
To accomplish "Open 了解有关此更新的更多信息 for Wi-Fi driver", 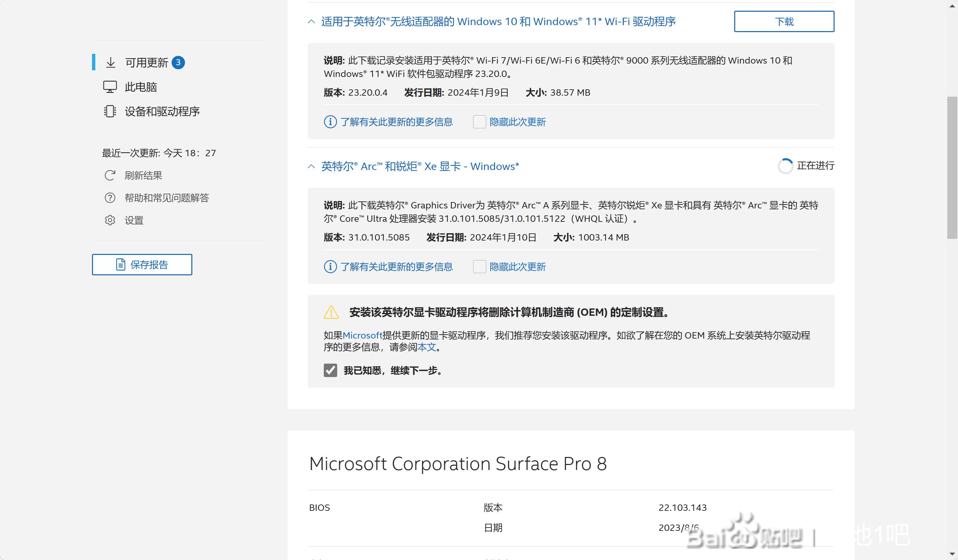I will point(396,122).
